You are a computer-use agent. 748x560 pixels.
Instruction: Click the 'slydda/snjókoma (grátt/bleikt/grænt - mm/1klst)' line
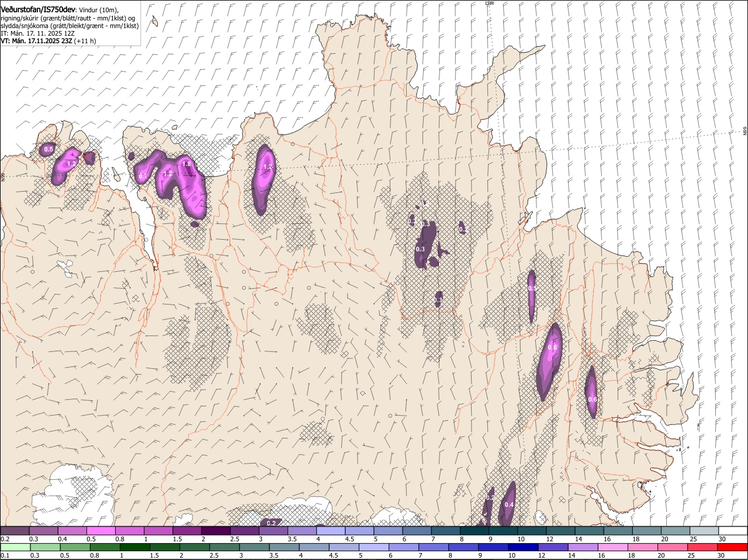pyautogui.click(x=70, y=26)
